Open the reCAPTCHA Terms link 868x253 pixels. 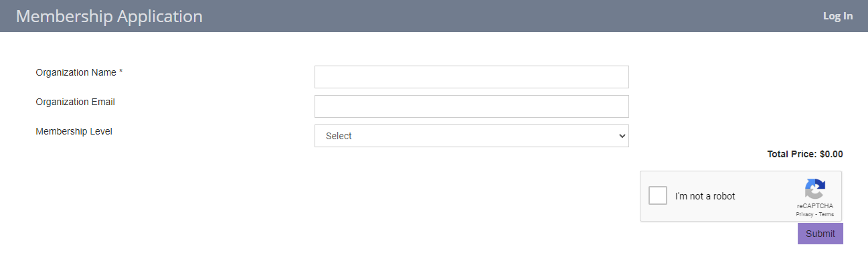(827, 214)
